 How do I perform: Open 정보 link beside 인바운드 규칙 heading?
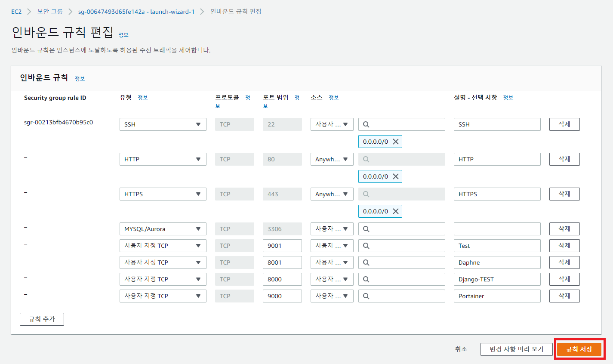click(80, 79)
